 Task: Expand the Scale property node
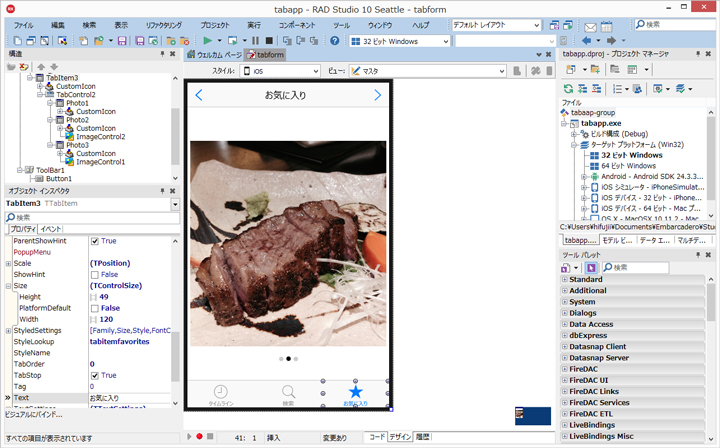[x=8, y=263]
